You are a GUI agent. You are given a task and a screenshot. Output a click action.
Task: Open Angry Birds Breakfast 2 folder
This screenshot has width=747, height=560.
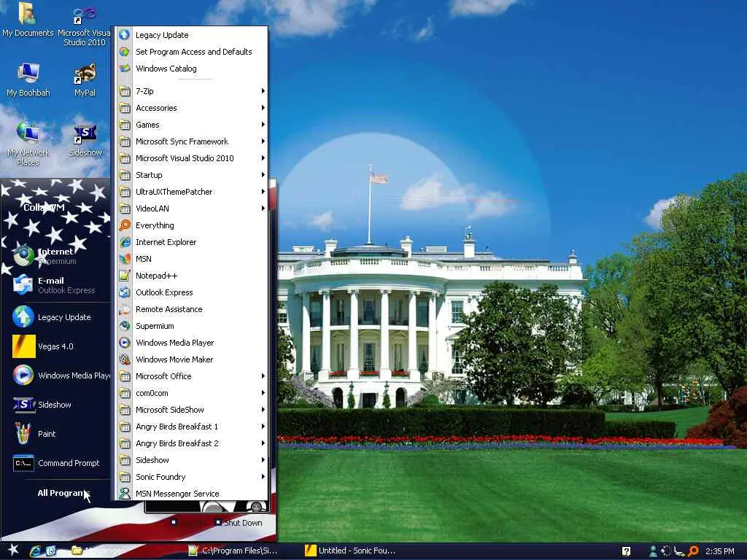point(190,443)
